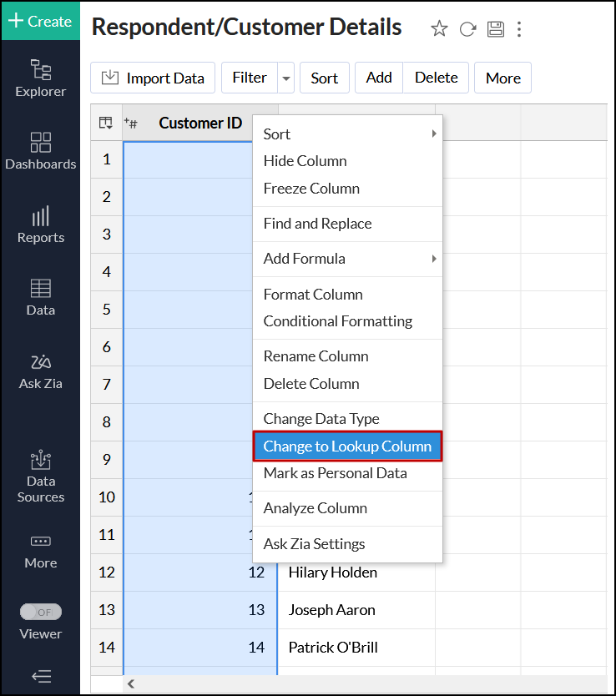Expand the Filter dropdown arrow
Viewport: 616px width, 696px height.
pos(286,78)
